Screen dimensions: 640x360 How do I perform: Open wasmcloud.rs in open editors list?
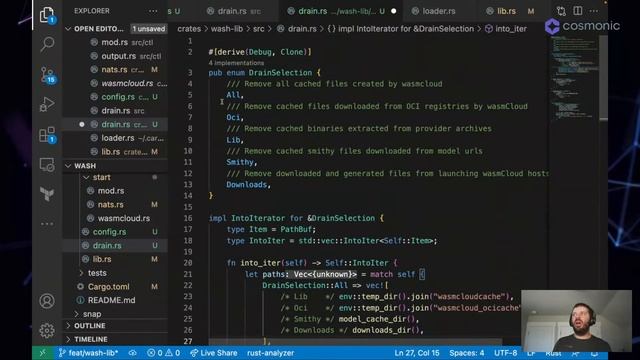tap(115, 83)
